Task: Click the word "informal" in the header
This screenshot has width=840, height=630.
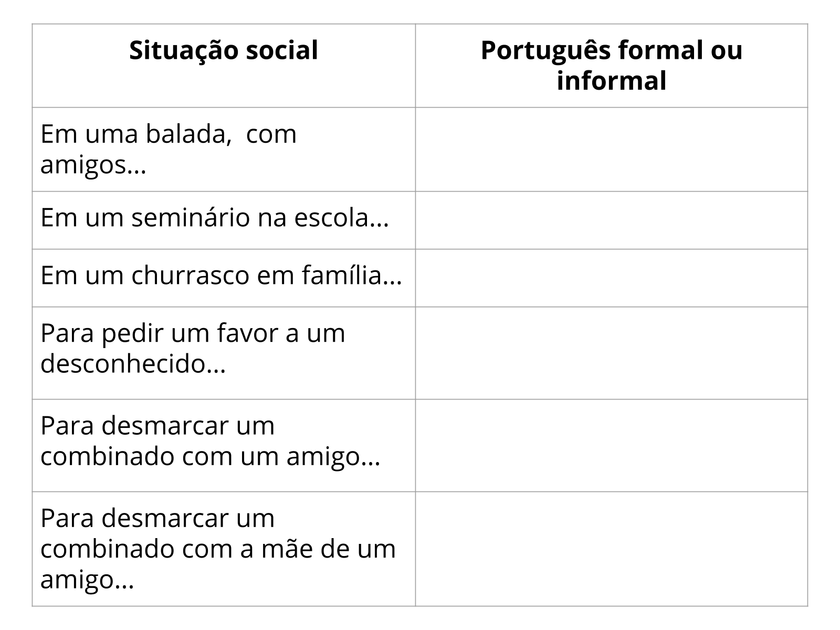Action: click(611, 81)
